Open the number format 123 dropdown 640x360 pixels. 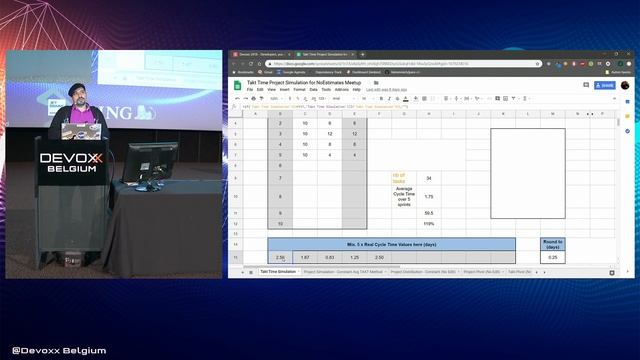coord(322,98)
